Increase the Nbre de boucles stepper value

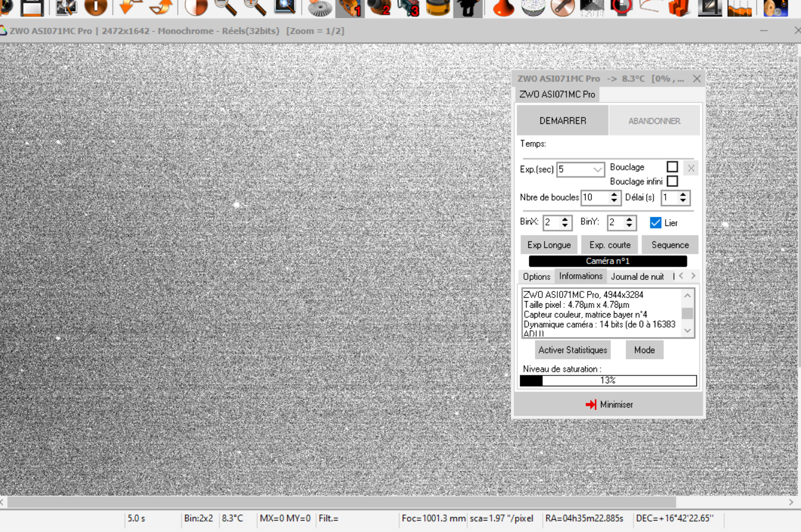(615, 195)
